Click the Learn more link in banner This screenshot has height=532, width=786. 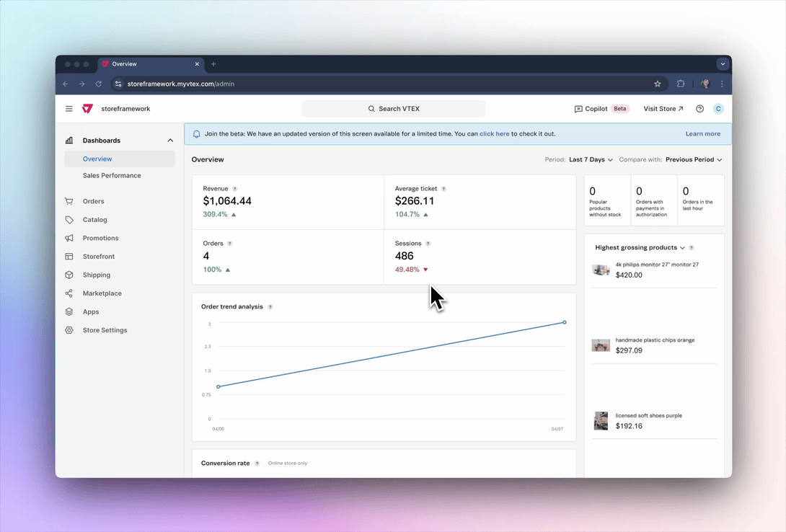point(702,134)
